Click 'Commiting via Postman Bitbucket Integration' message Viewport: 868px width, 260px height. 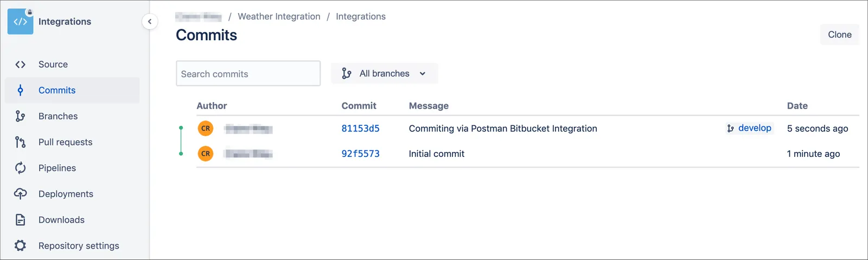(503, 129)
